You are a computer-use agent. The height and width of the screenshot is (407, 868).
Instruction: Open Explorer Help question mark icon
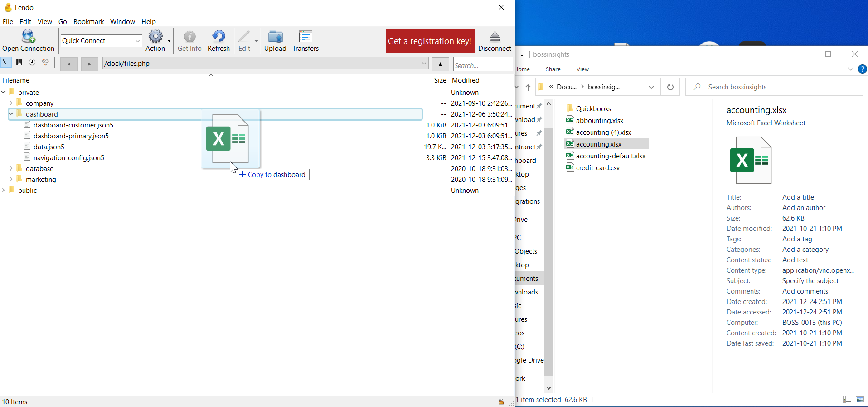863,69
